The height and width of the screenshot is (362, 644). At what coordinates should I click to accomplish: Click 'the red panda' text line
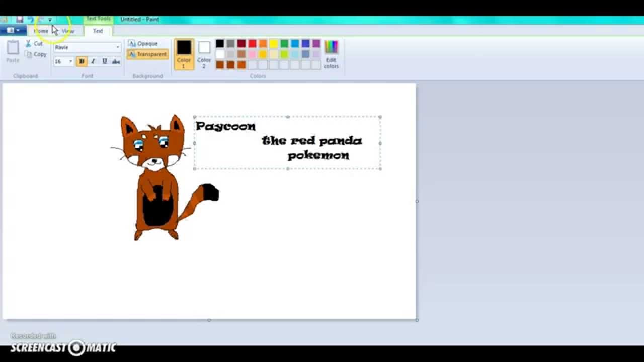pyautogui.click(x=312, y=140)
